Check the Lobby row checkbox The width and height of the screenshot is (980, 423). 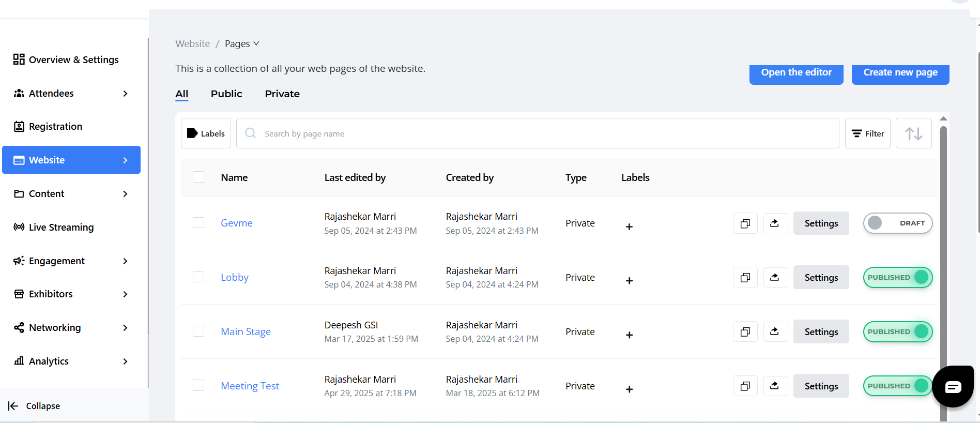tap(198, 277)
